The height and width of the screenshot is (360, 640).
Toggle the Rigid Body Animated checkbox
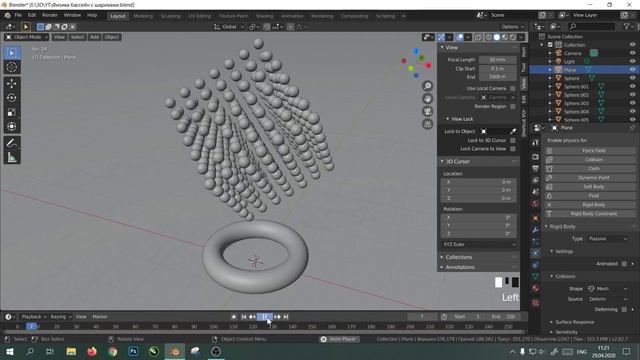(624, 264)
